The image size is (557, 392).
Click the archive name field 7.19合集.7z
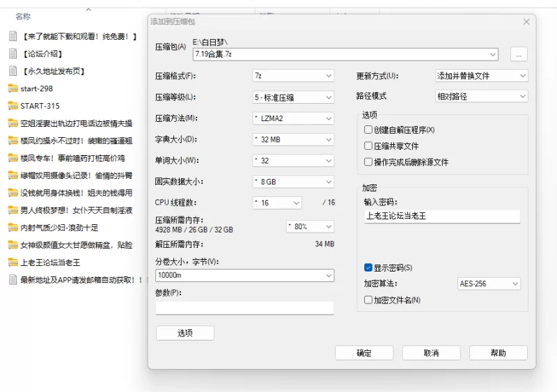click(x=345, y=54)
